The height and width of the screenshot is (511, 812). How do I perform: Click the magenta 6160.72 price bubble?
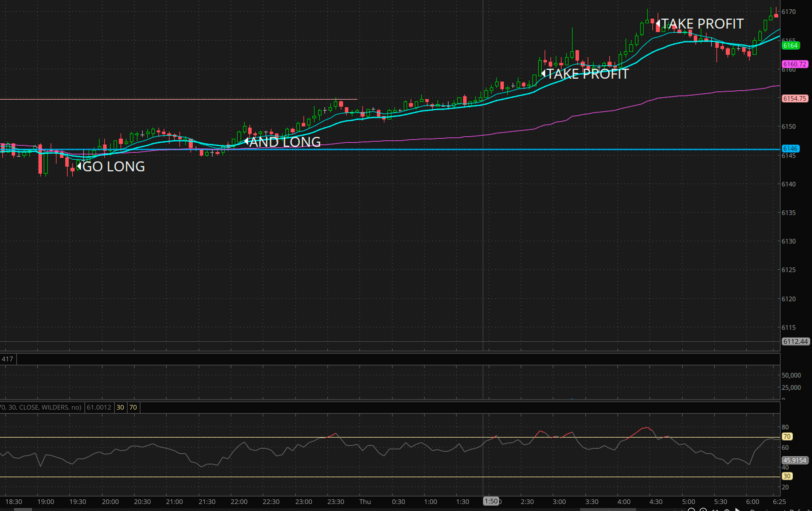coord(795,64)
